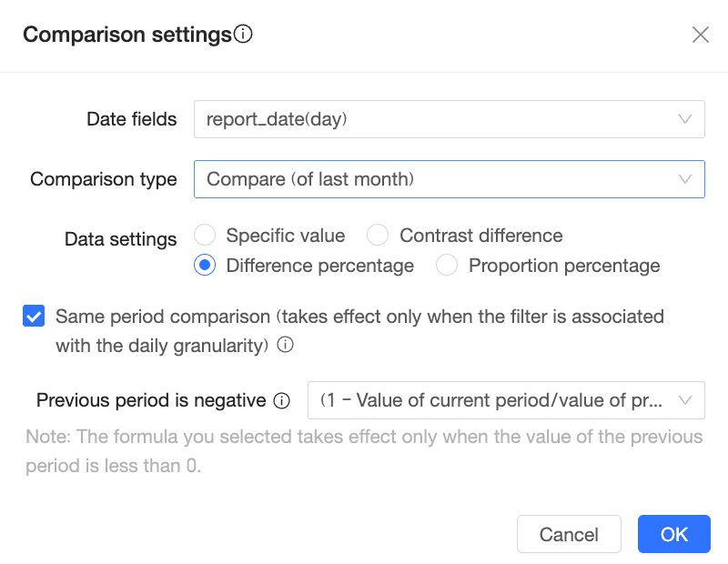728x564 pixels.
Task: Click the chevron arrow in Comparison type box
Action: 685,179
